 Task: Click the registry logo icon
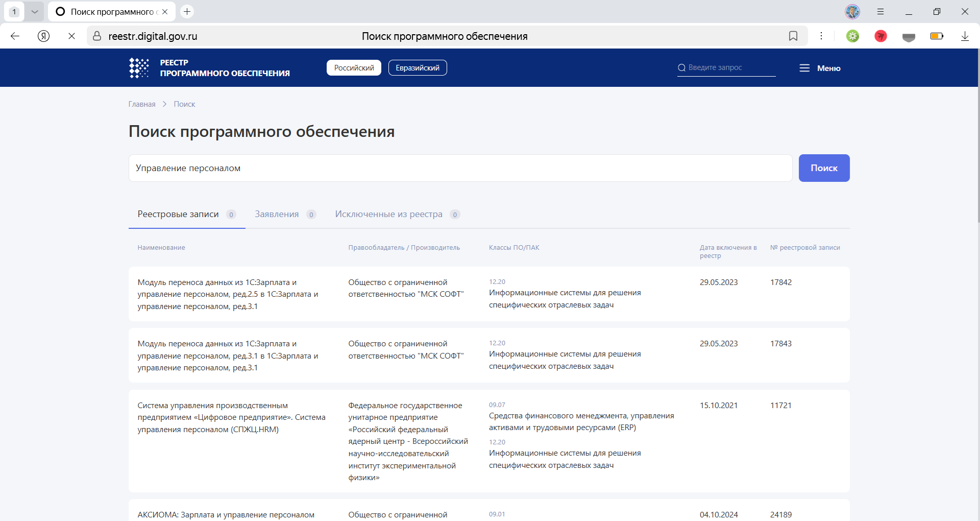click(138, 67)
